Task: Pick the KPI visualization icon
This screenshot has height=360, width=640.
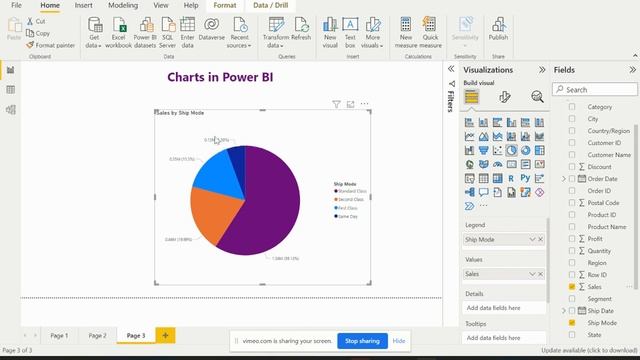Action: click(x=539, y=164)
